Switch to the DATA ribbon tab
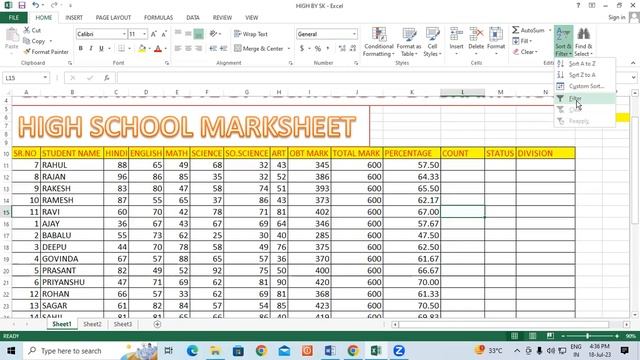 (193, 18)
